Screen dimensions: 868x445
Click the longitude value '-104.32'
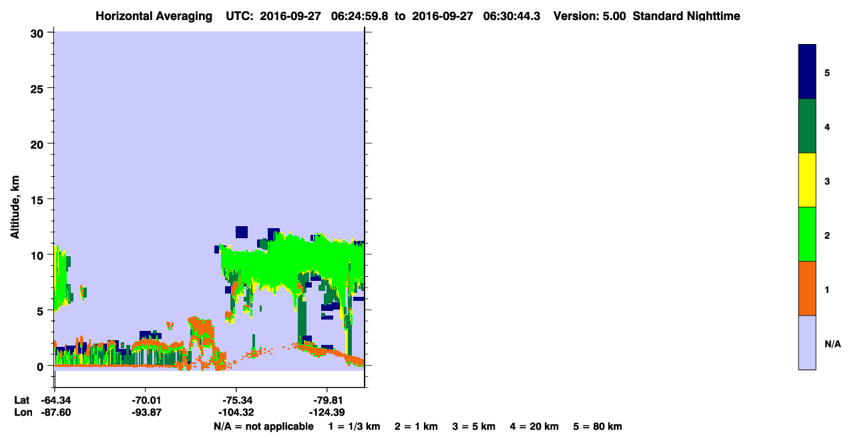236,412
